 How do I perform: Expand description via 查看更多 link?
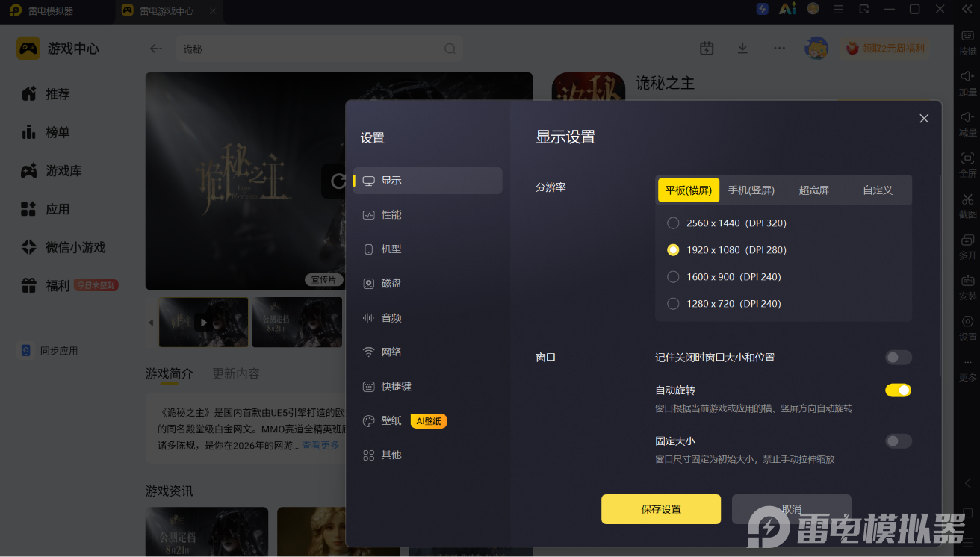point(320,446)
